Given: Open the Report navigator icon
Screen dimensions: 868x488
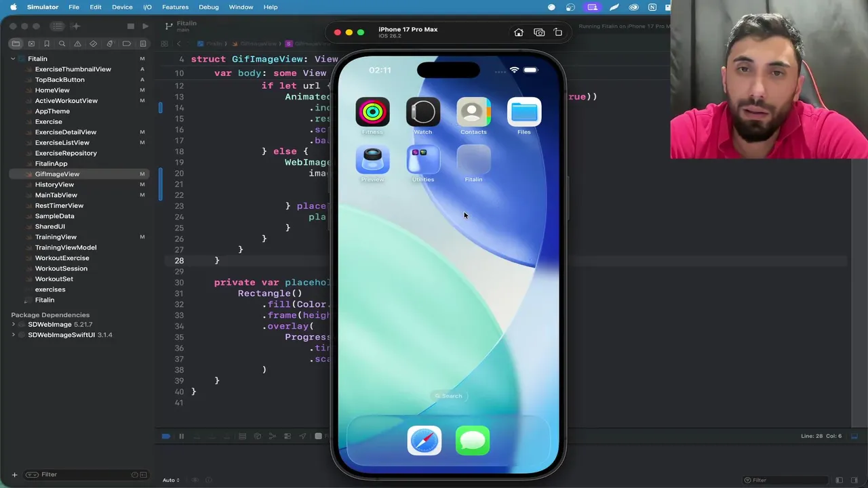Looking at the screenshot, I should tap(143, 43).
